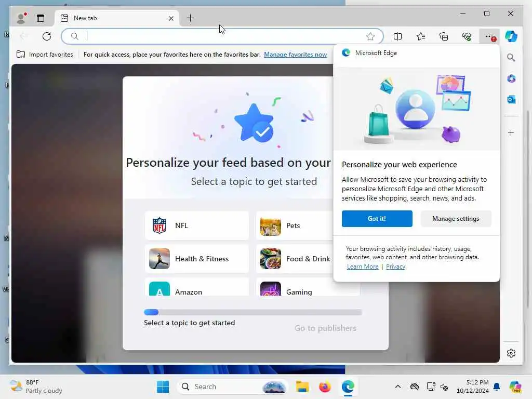The image size is (532, 399).
Task: Open the Edge profile icon
Action: (21, 18)
